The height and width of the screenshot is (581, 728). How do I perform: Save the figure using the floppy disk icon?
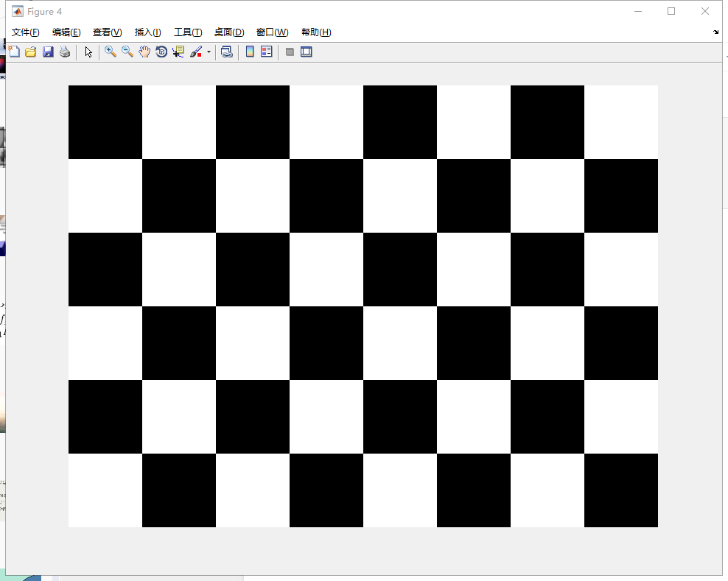(x=48, y=52)
